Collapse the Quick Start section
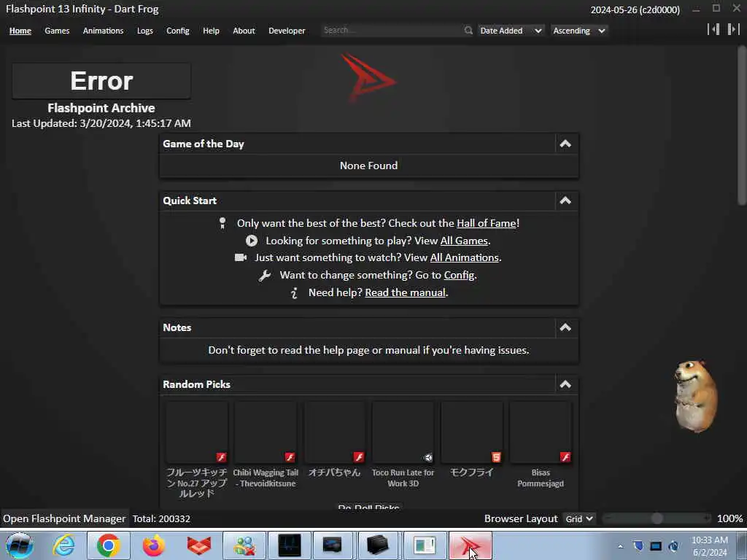 tap(565, 201)
